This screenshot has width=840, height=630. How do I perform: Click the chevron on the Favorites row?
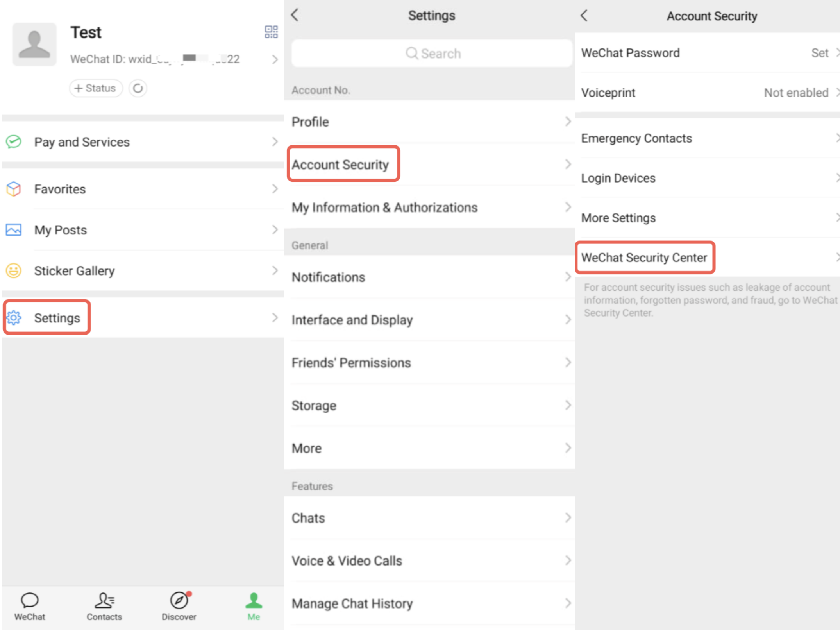[x=275, y=189]
